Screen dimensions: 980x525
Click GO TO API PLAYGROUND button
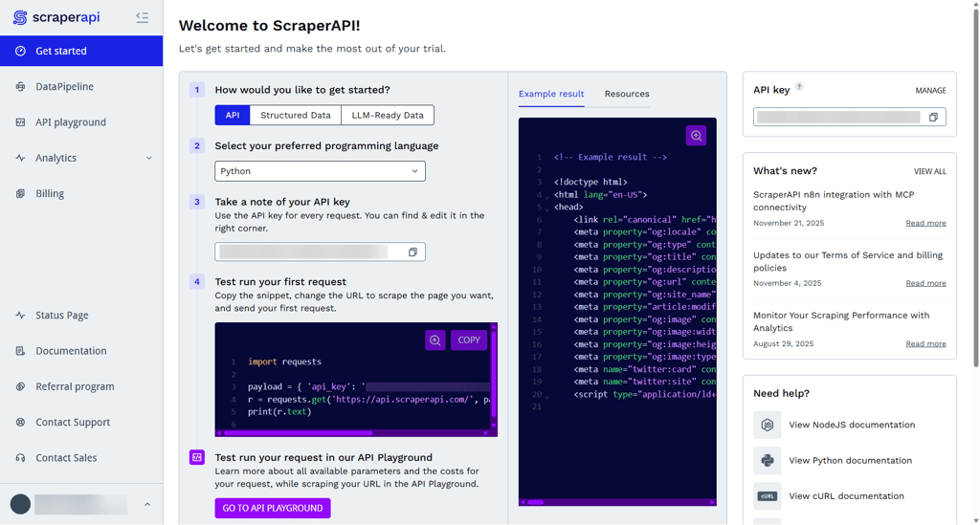point(273,508)
